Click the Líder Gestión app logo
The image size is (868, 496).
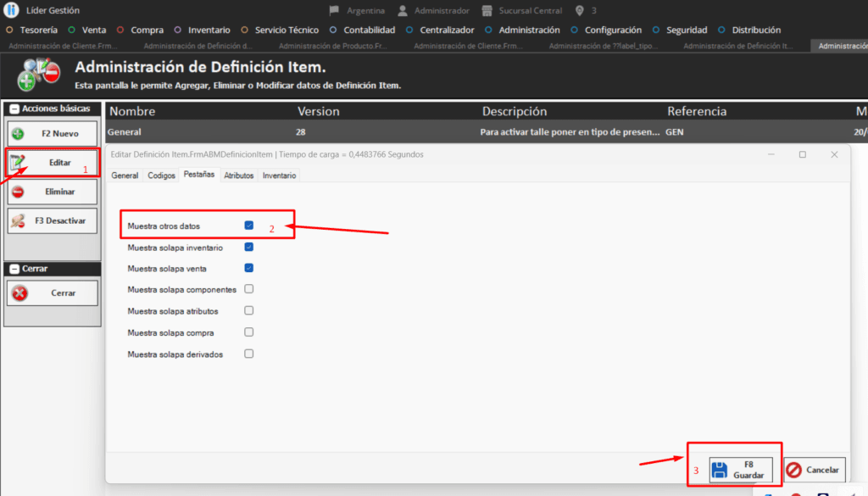point(12,10)
